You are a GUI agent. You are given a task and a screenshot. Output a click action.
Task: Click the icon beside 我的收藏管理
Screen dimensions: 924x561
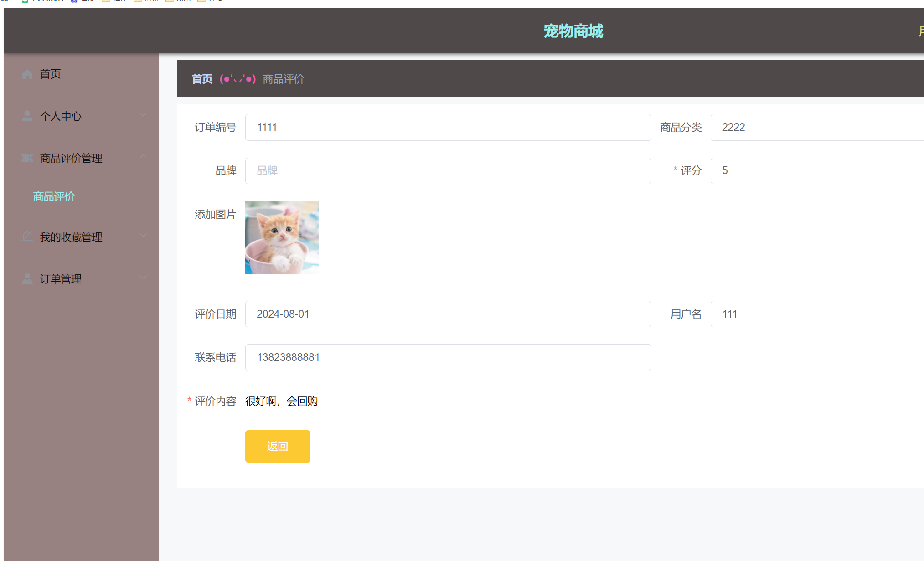[27, 237]
